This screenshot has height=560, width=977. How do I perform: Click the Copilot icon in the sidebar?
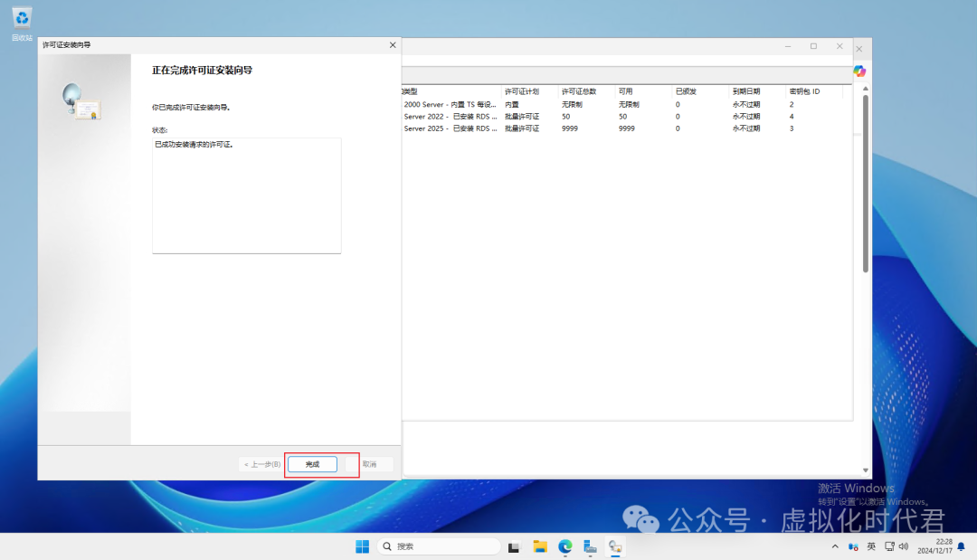859,71
